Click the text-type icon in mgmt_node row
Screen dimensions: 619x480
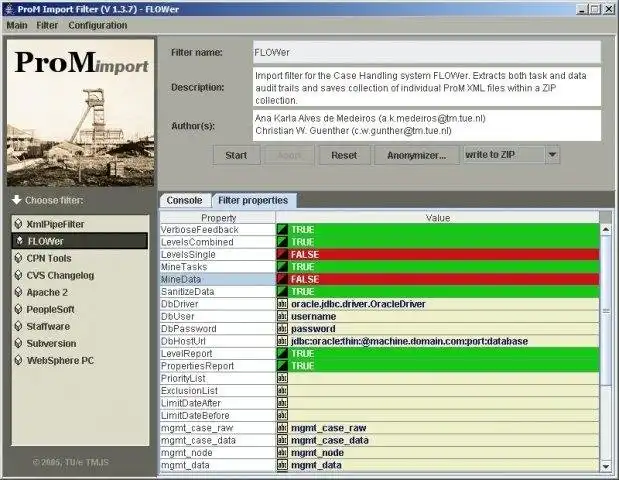(282, 453)
